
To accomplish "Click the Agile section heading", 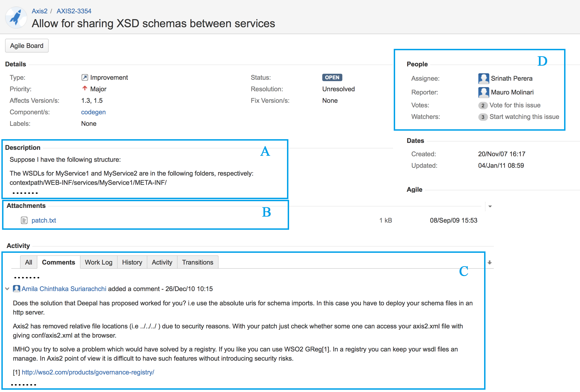I will tap(414, 190).
